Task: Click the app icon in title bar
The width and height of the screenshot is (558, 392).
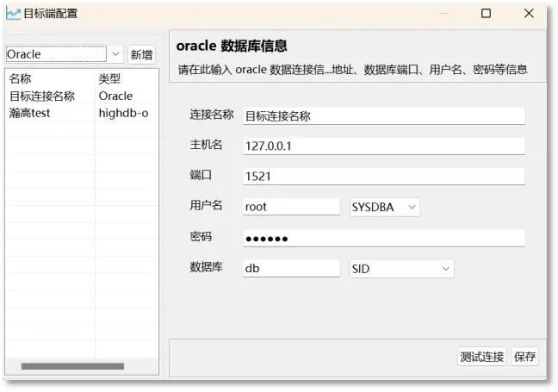Action: click(13, 14)
